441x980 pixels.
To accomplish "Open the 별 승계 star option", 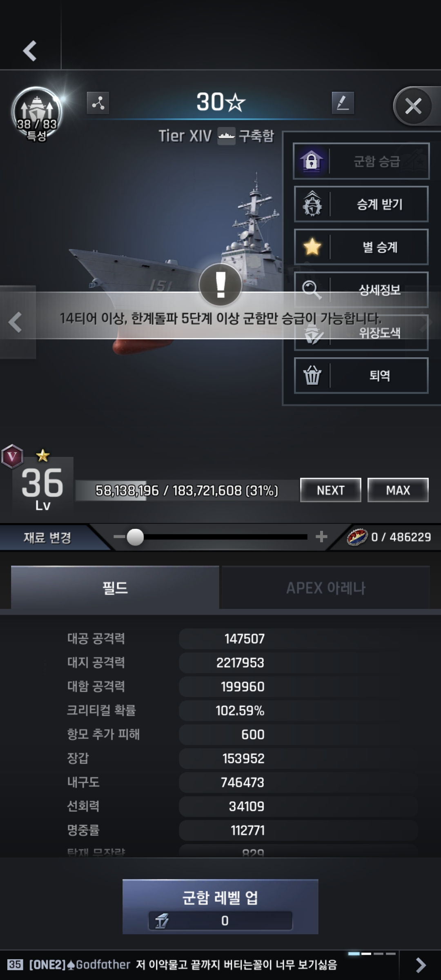I will tap(361, 247).
